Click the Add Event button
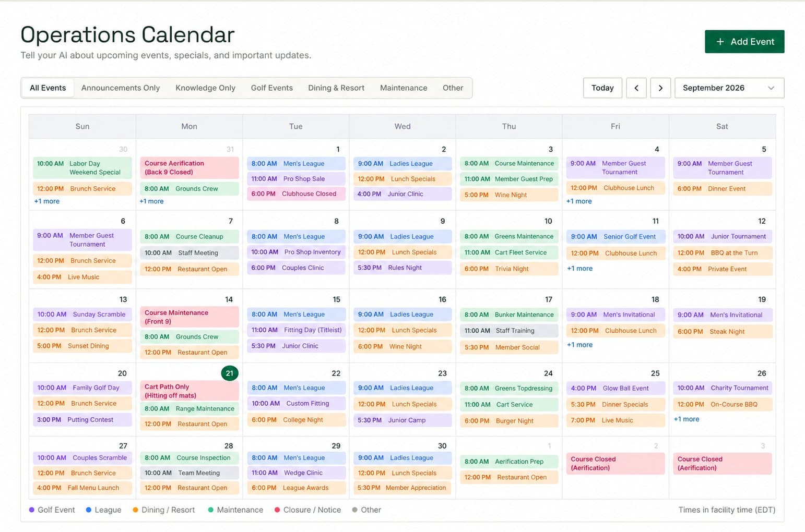 click(744, 42)
